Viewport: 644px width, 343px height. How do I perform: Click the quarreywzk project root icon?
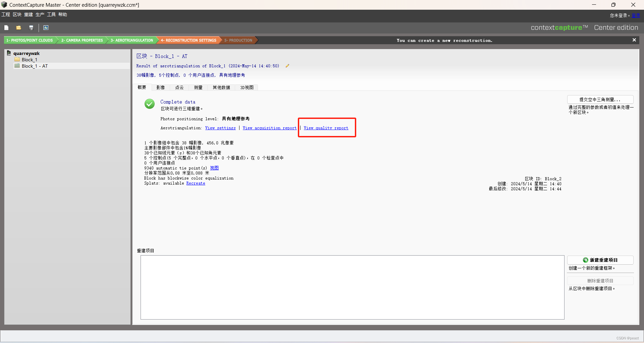(x=9, y=53)
